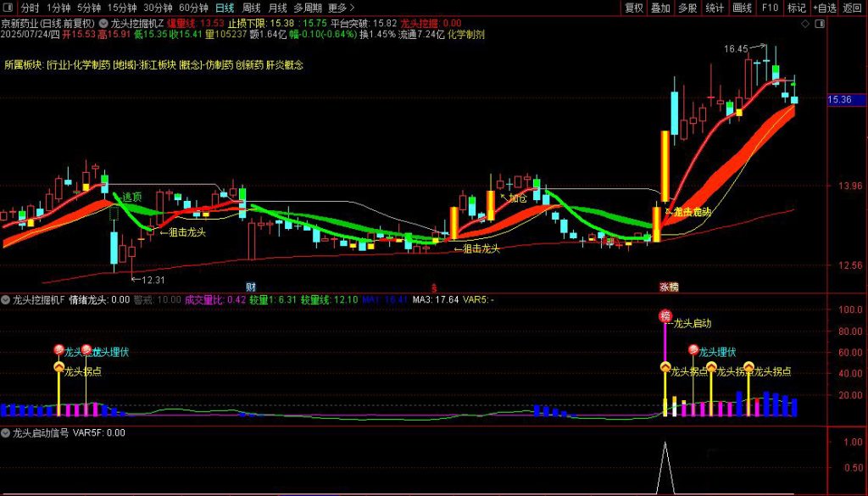Switch to 分时 intraday view
This screenshot has width=868, height=496.
click(x=29, y=8)
